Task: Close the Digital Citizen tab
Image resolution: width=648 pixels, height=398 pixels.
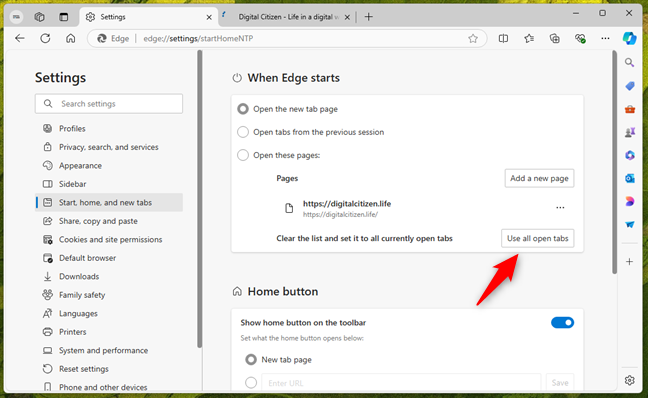Action: (x=347, y=17)
